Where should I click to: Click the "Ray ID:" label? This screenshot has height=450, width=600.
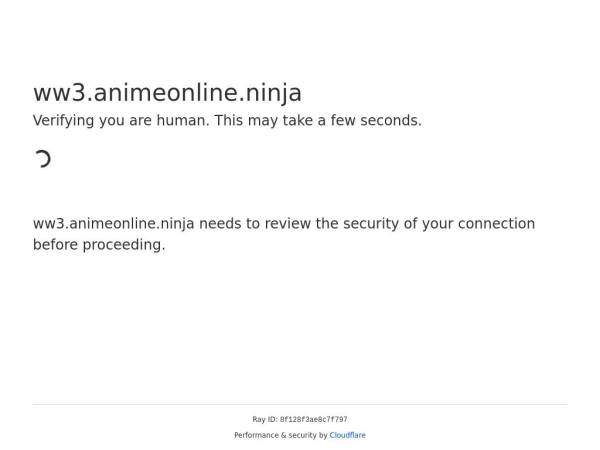click(265, 420)
